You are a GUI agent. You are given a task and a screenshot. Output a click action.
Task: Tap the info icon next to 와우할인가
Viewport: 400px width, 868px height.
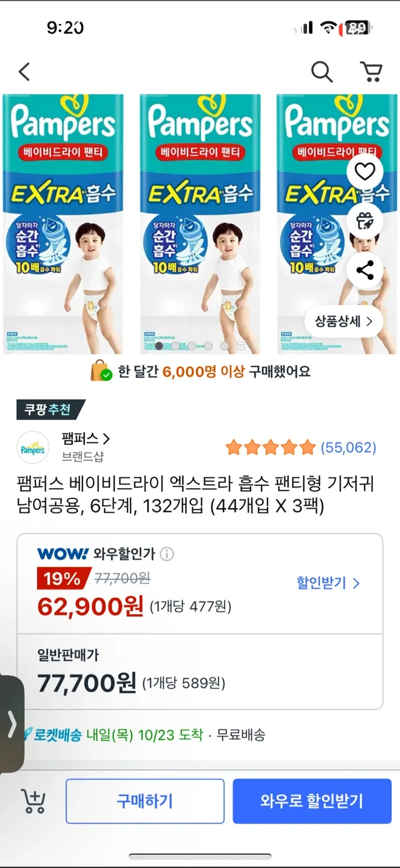pyautogui.click(x=167, y=553)
